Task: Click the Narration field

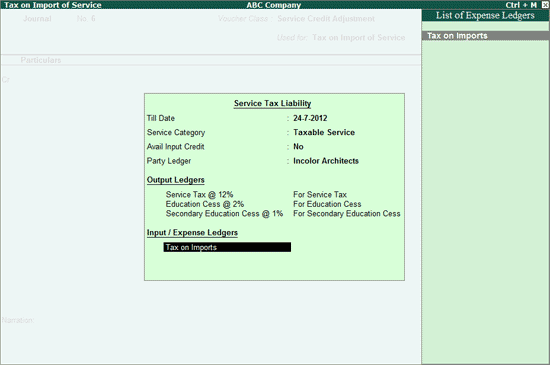Action: click(x=18, y=320)
